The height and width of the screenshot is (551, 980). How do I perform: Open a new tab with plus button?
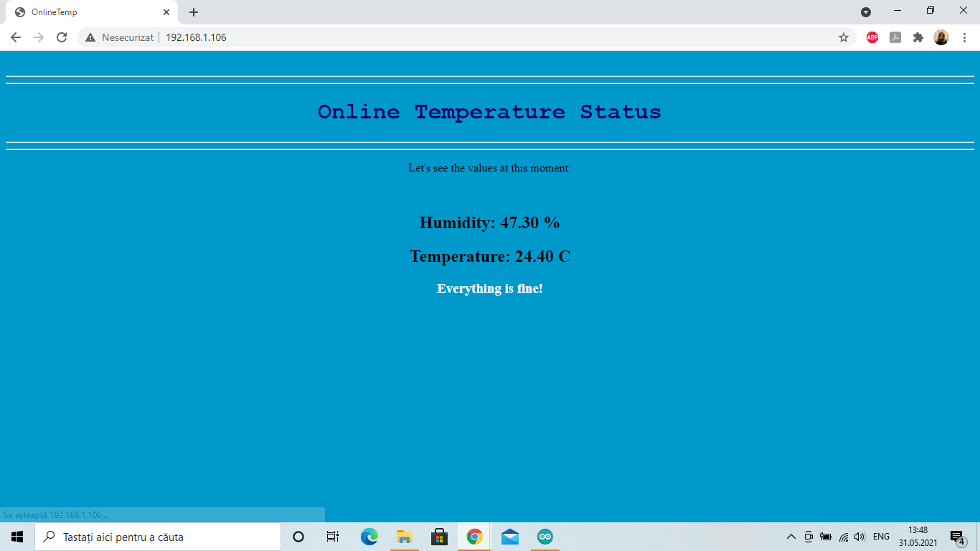pyautogui.click(x=194, y=12)
